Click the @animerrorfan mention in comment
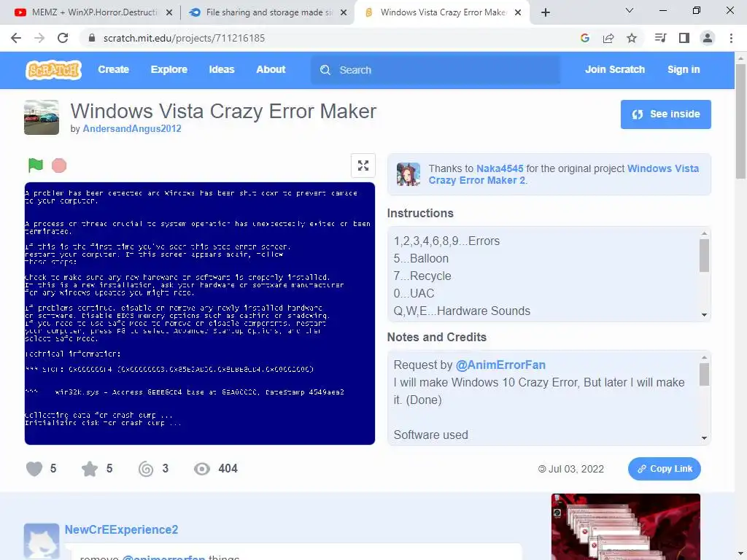This screenshot has height=560, width=747. pyautogui.click(x=163, y=558)
